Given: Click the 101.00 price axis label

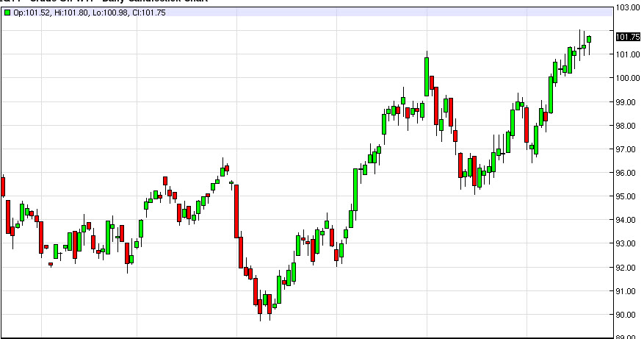Looking at the screenshot, I should click(628, 54).
